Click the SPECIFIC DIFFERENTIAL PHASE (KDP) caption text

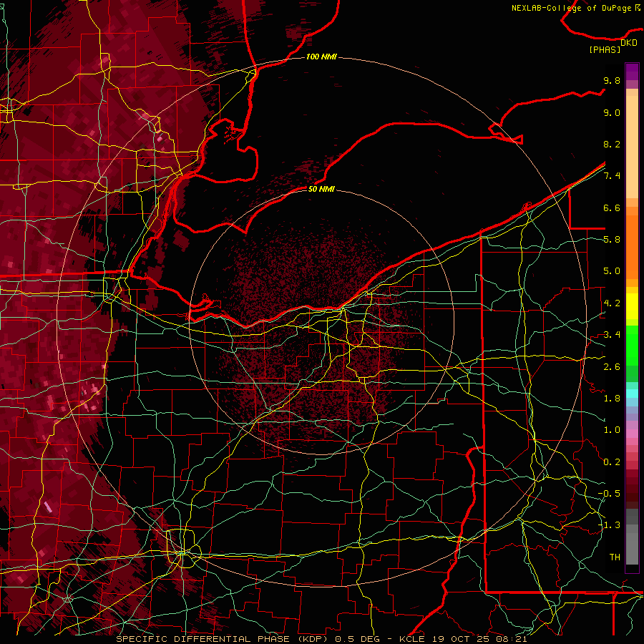pos(223,639)
